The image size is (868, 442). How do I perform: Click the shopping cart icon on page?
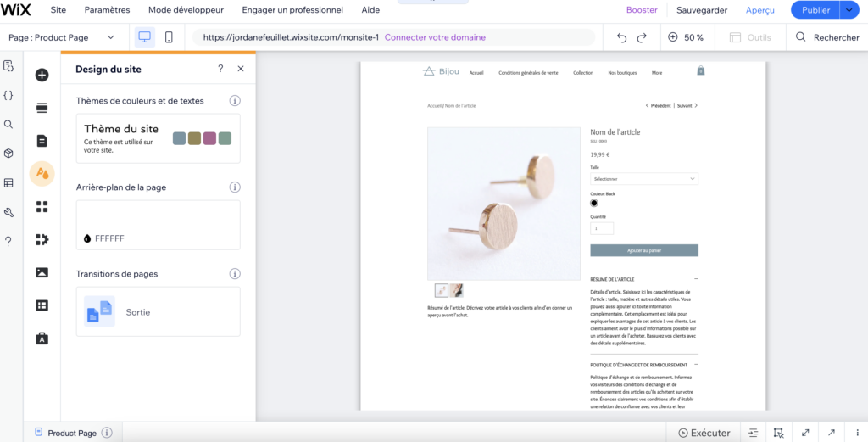coord(700,71)
